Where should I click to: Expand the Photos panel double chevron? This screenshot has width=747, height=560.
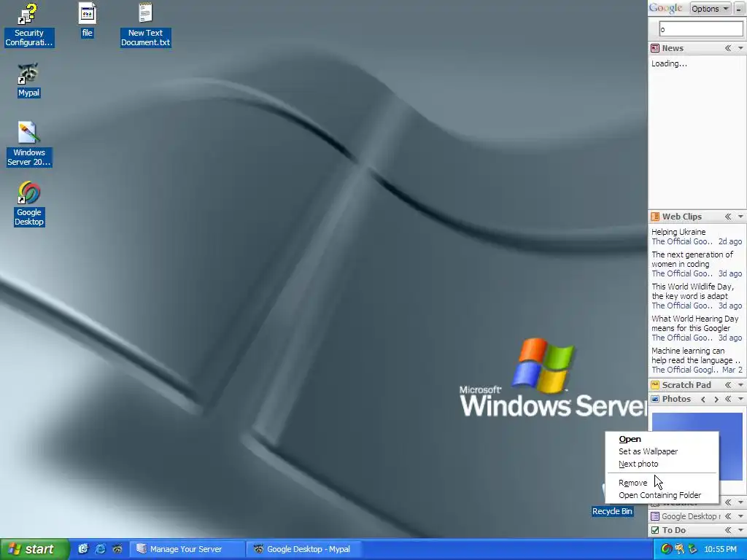coord(728,399)
